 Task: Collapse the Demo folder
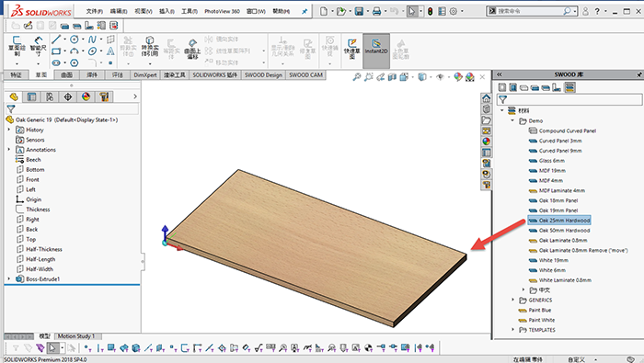(x=512, y=120)
